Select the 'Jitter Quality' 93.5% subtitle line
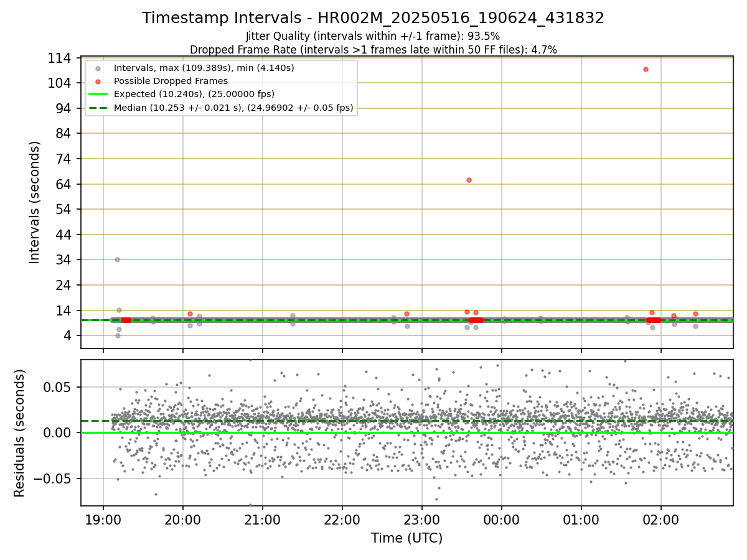Image resolution: width=747 pixels, height=560 pixels. [x=373, y=36]
